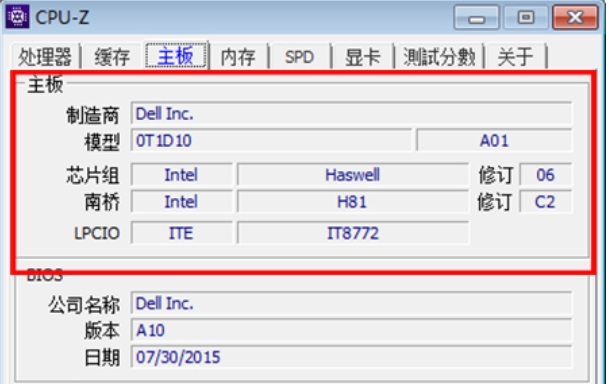Switch to the 关于 tab
Screen dimensions: 609x384
click(515, 57)
